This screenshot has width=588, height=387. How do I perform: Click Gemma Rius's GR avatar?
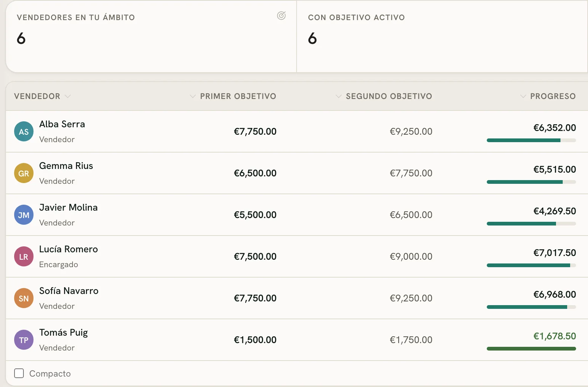pos(24,173)
